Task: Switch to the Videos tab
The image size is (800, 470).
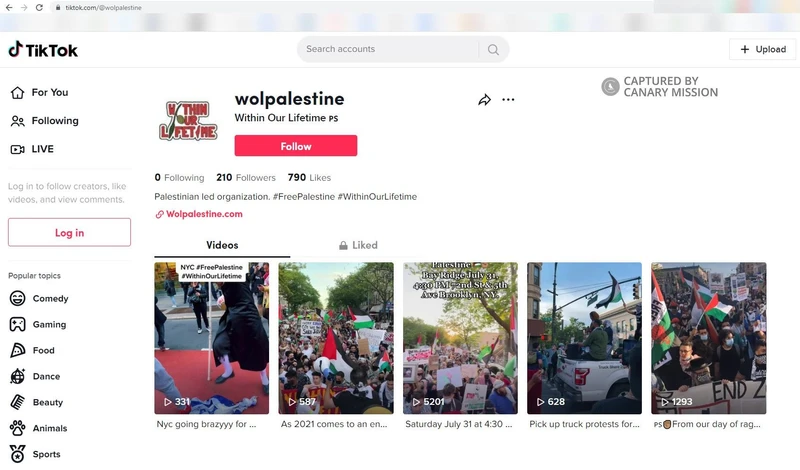Action: (222, 245)
